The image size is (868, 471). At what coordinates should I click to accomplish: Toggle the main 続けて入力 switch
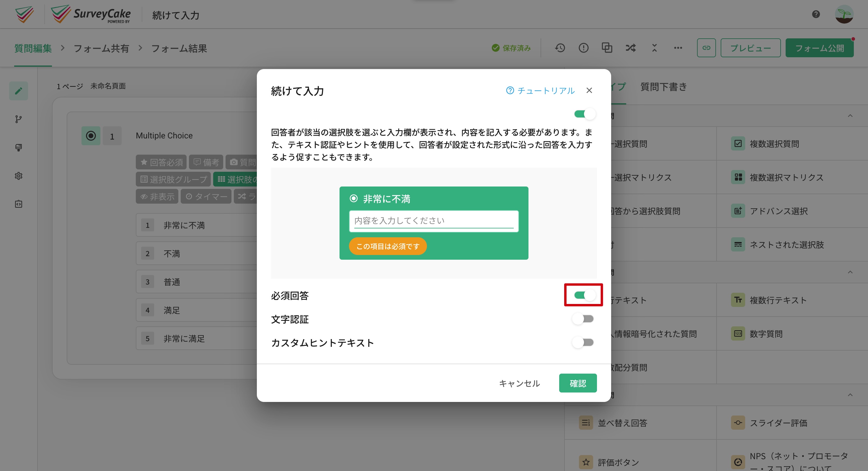(x=585, y=114)
